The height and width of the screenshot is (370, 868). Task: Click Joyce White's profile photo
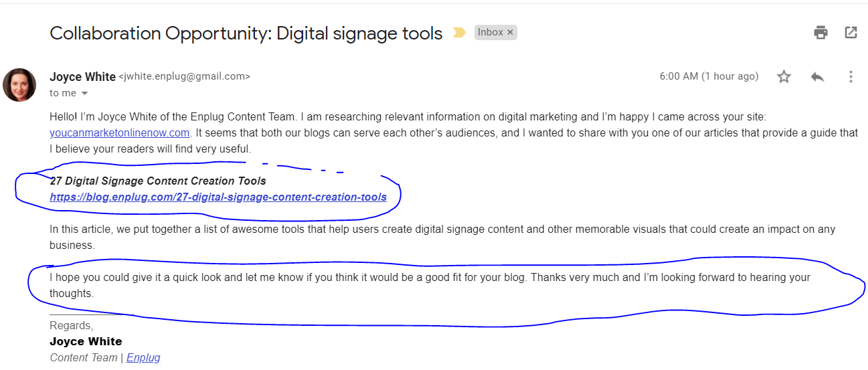(x=19, y=85)
